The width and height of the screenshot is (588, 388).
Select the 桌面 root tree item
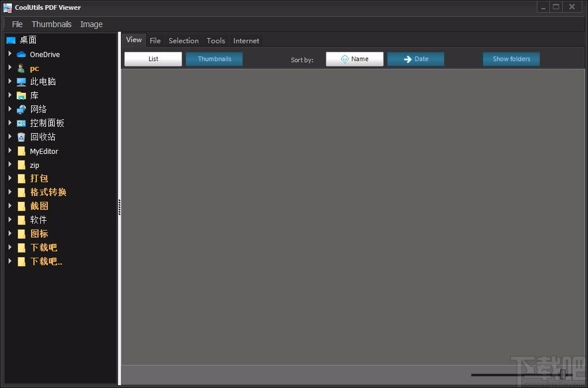click(28, 40)
